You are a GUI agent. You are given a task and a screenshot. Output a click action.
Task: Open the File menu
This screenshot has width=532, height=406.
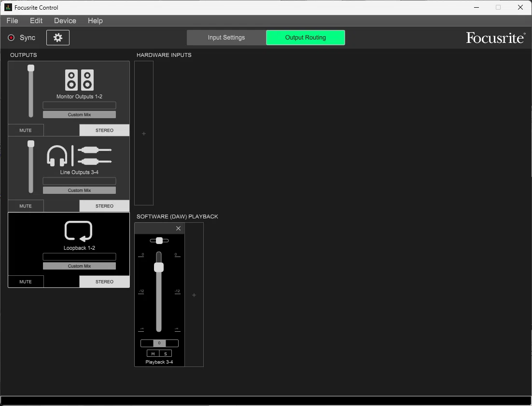12,21
